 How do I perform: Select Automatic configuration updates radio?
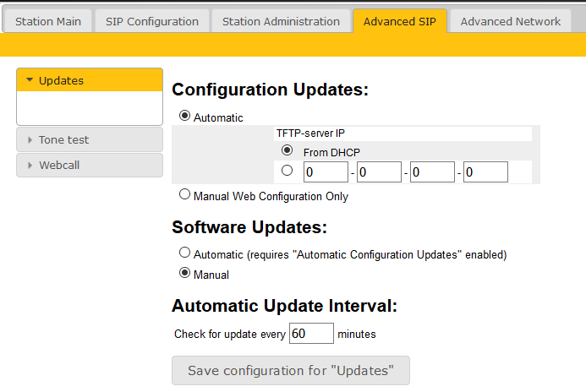[x=185, y=117]
